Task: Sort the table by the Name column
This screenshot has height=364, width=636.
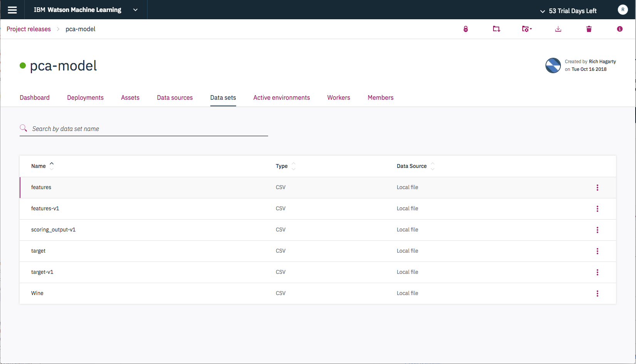Action: pyautogui.click(x=52, y=166)
